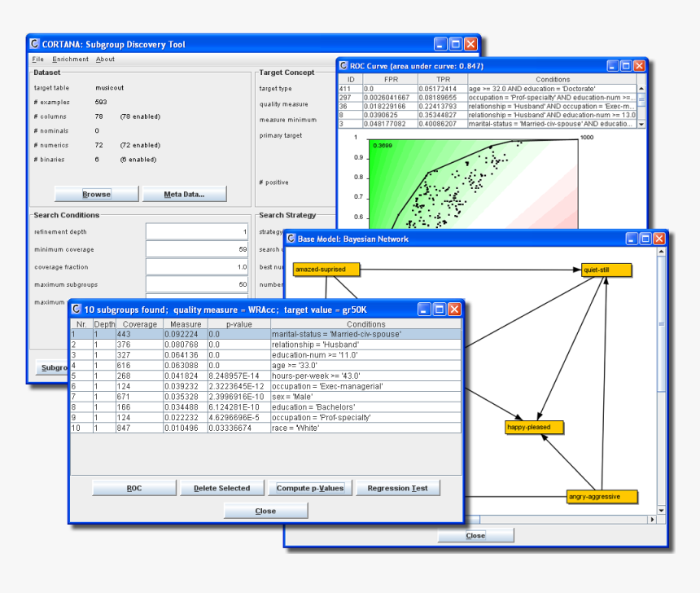Close the subgroups found window with X
The width and height of the screenshot is (700, 593).
click(x=454, y=310)
